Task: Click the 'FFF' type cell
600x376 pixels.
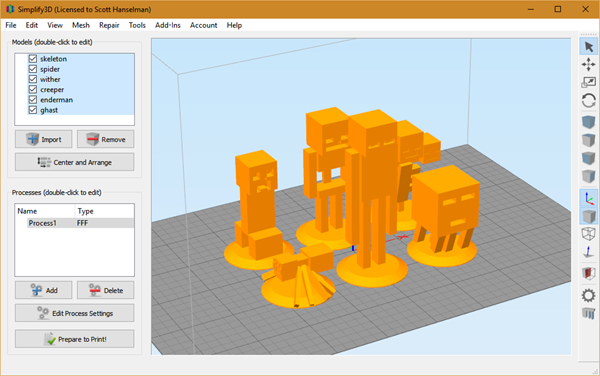Action: 82,223
